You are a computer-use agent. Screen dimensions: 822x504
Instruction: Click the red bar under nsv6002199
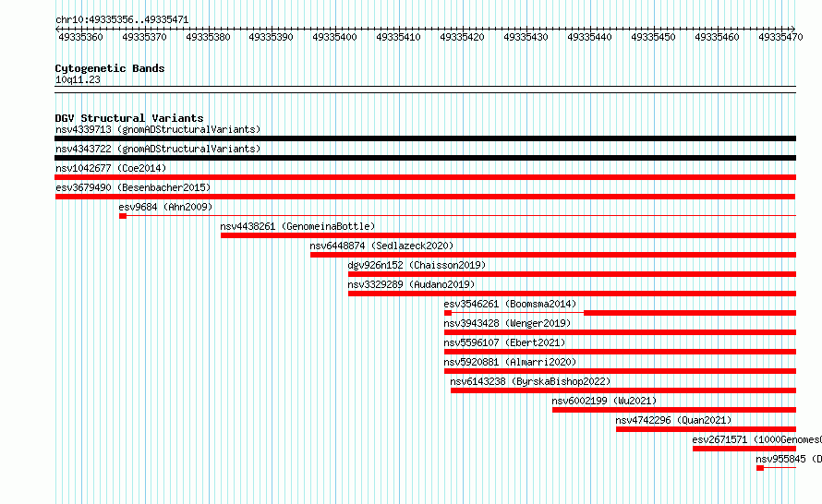(674, 410)
